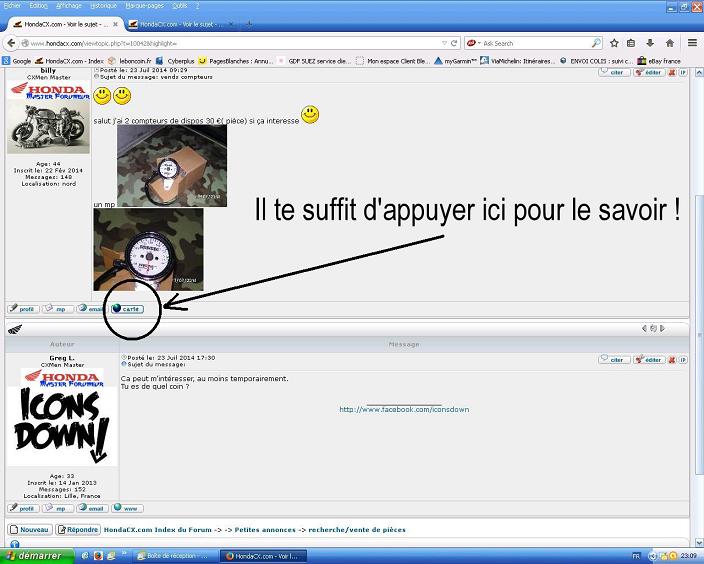Create a new topic with Nouveau

click(31, 530)
